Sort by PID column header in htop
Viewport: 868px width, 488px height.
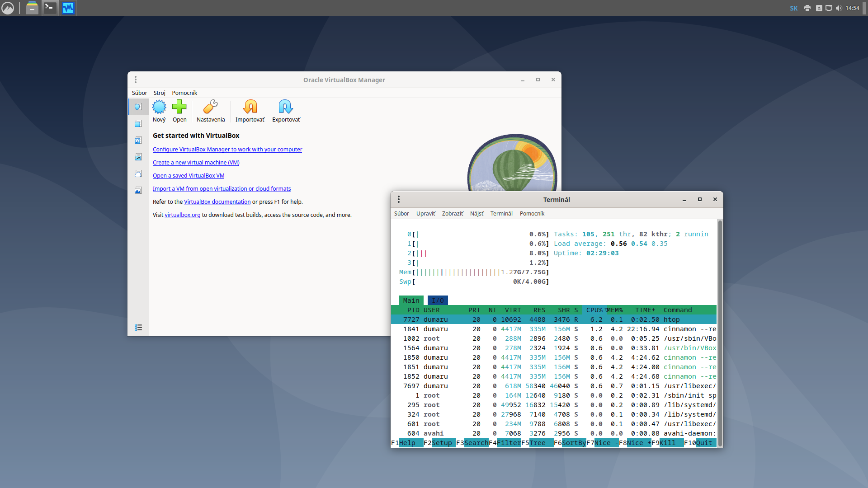[413, 310]
